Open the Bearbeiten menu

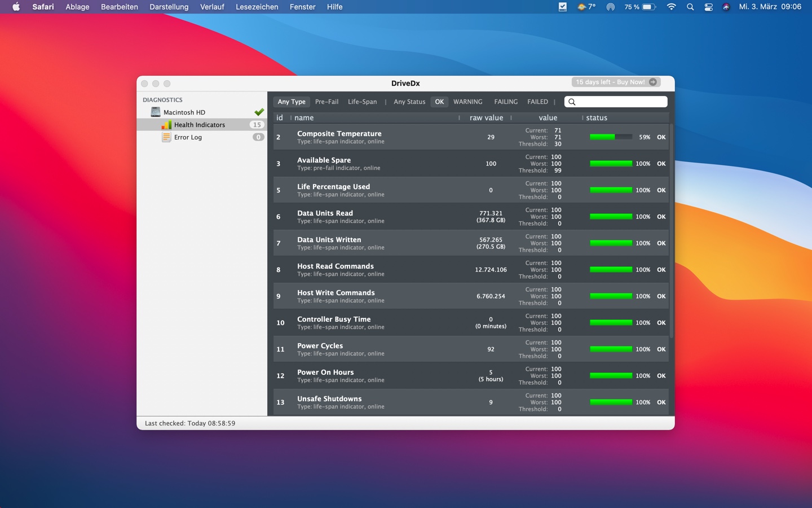coord(120,7)
